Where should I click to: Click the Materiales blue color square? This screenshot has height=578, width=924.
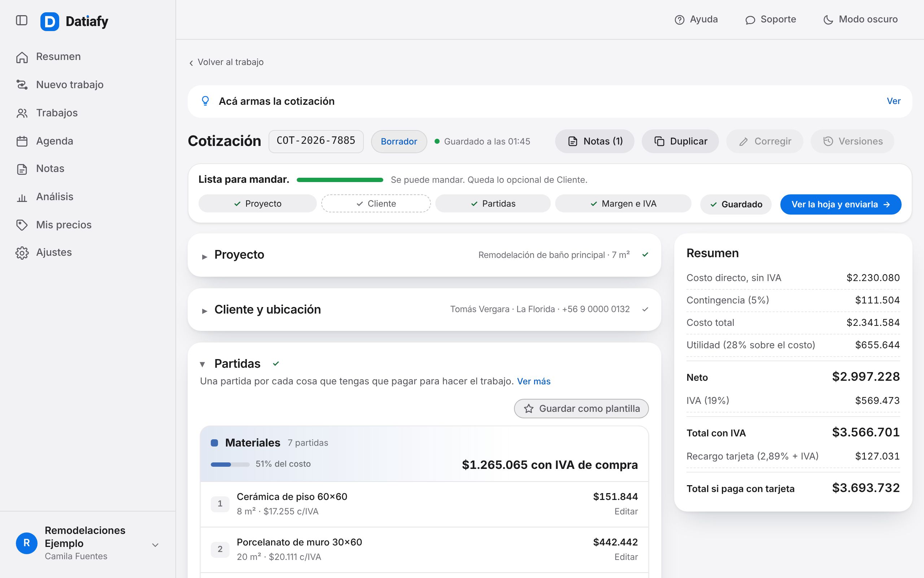214,443
